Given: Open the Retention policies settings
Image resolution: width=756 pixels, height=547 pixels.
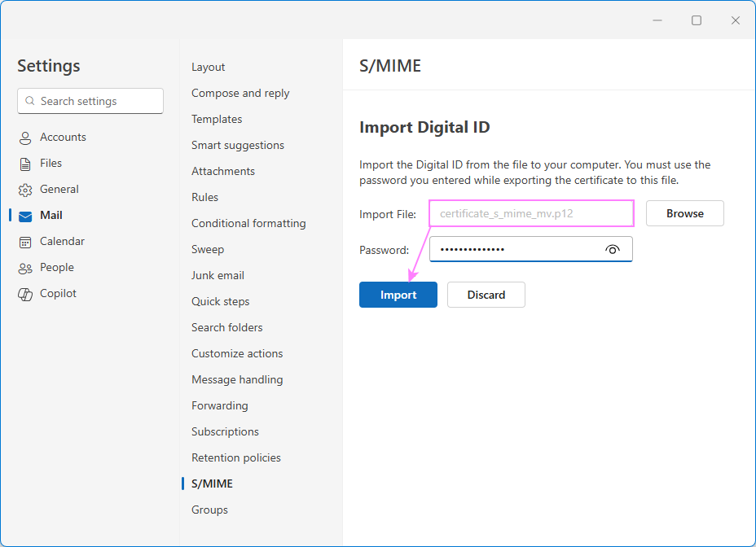Looking at the screenshot, I should click(235, 457).
